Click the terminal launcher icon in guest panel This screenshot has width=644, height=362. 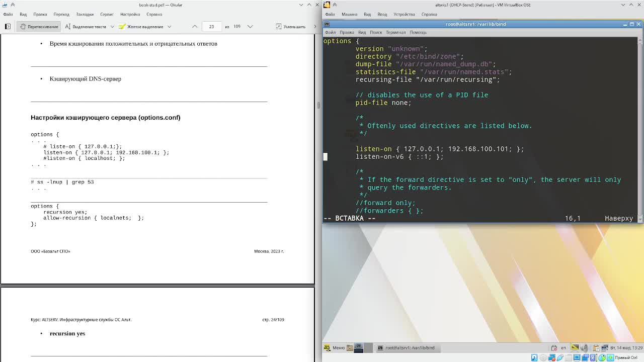(x=359, y=347)
